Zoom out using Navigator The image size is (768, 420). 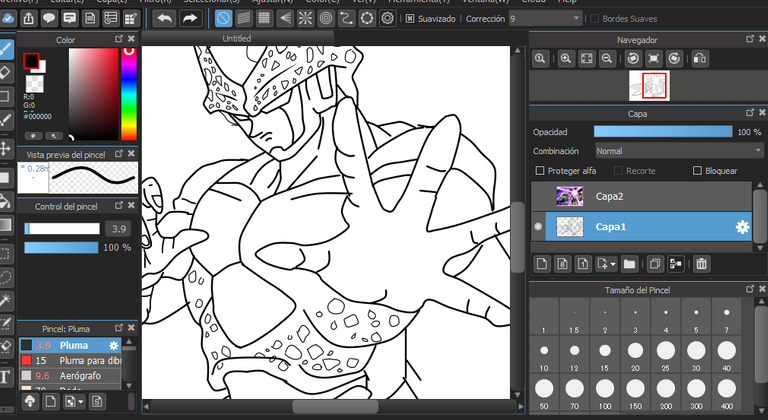point(607,59)
